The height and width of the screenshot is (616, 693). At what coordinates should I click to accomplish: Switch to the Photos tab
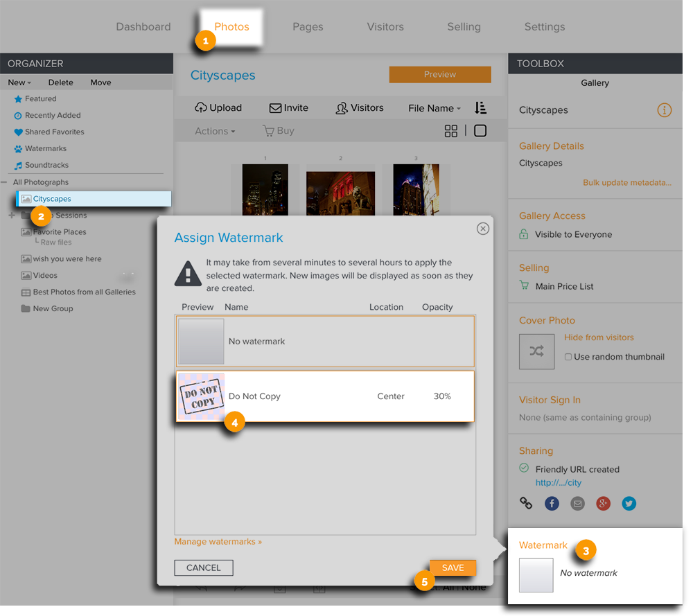231,26
